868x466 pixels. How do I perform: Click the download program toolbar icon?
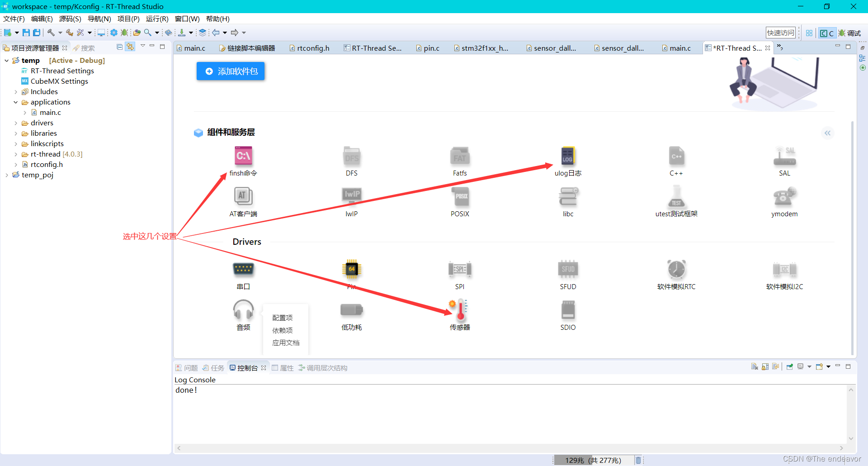pyautogui.click(x=182, y=33)
